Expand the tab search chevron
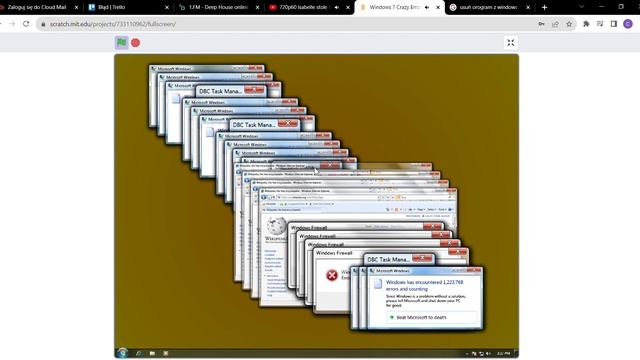The height and width of the screenshot is (360, 640). pyautogui.click(x=582, y=7)
